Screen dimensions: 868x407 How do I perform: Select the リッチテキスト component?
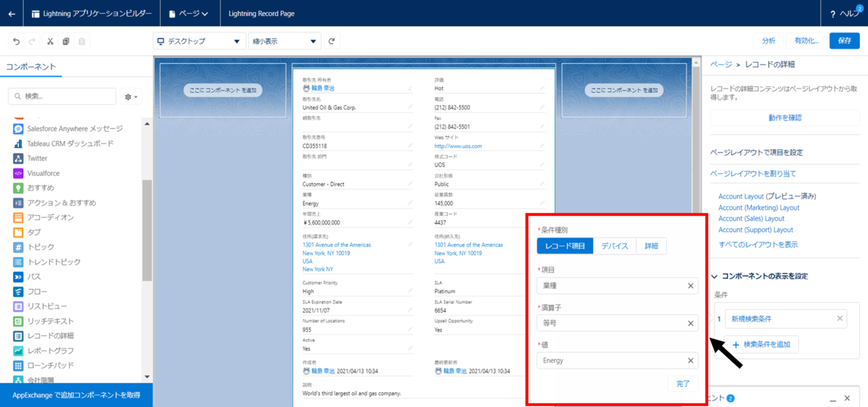point(43,321)
